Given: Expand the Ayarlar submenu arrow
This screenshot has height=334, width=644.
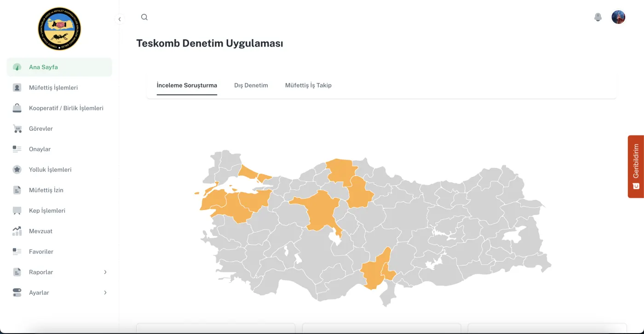Looking at the screenshot, I should [105, 293].
